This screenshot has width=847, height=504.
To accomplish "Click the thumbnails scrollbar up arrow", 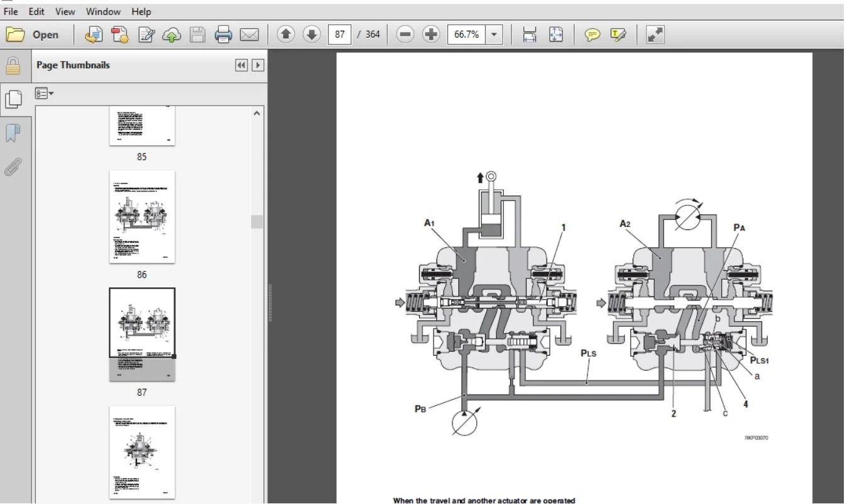I will click(x=256, y=113).
